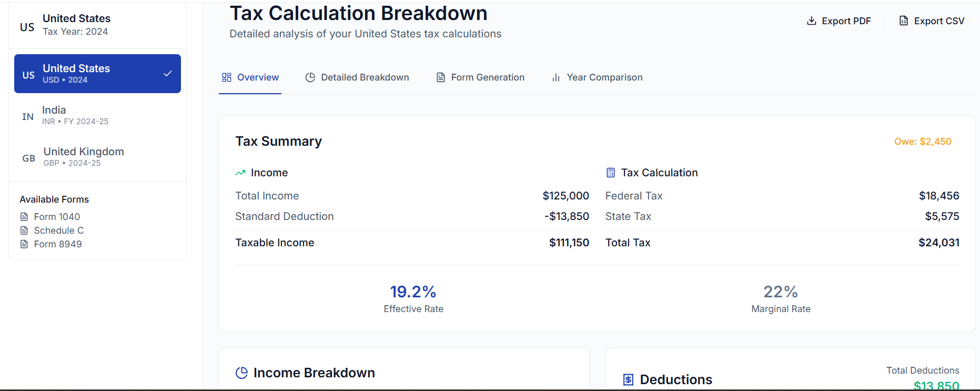Select United Kingdom as the tax country

tap(97, 157)
